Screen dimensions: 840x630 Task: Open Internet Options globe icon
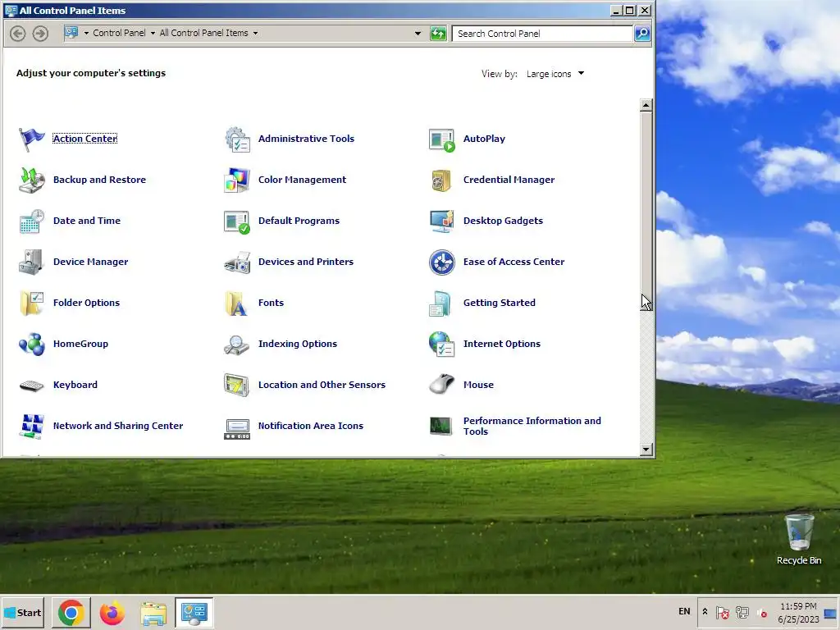click(x=442, y=344)
